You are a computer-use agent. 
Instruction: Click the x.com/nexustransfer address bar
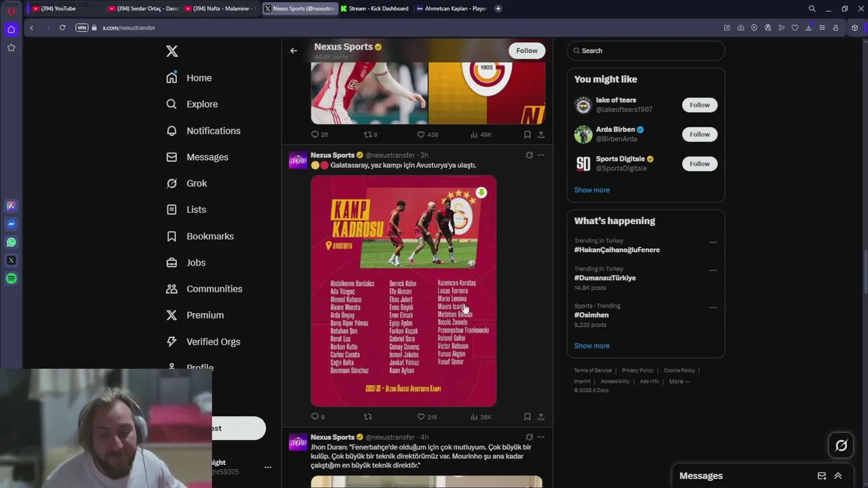click(129, 28)
